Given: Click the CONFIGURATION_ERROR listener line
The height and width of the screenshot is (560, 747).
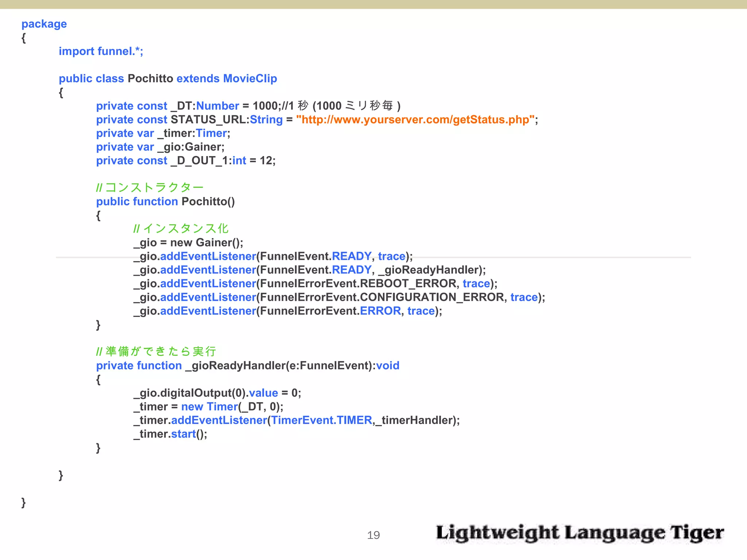Looking at the screenshot, I should pyautogui.click(x=339, y=297).
